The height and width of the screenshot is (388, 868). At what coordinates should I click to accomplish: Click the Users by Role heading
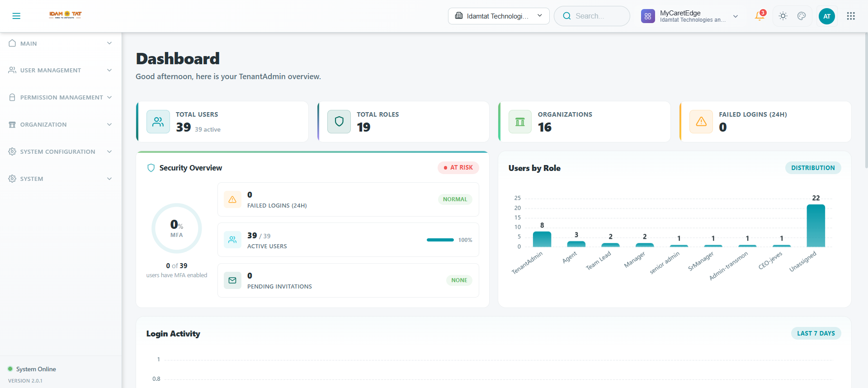(x=534, y=168)
